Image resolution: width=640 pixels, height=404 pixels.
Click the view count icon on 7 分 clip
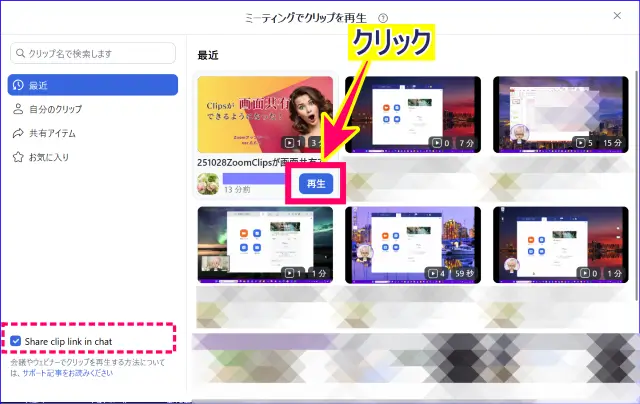point(437,143)
